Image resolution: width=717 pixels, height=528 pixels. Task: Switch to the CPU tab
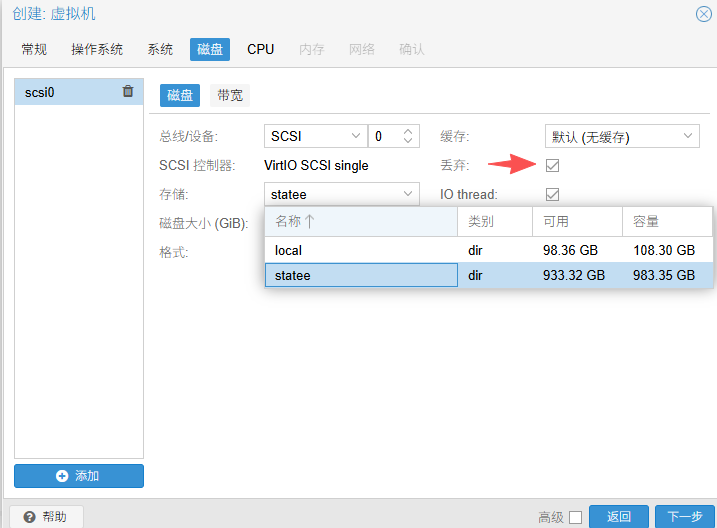click(260, 49)
